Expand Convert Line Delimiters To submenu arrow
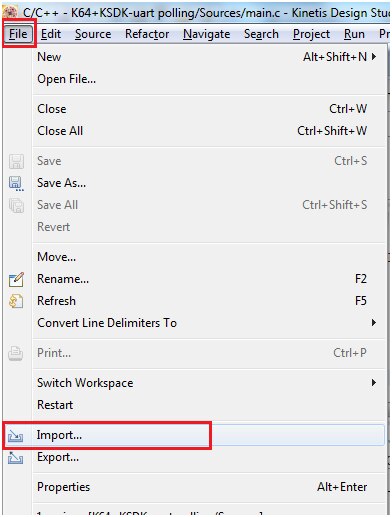Image resolution: width=392 pixels, height=517 pixels. click(374, 322)
